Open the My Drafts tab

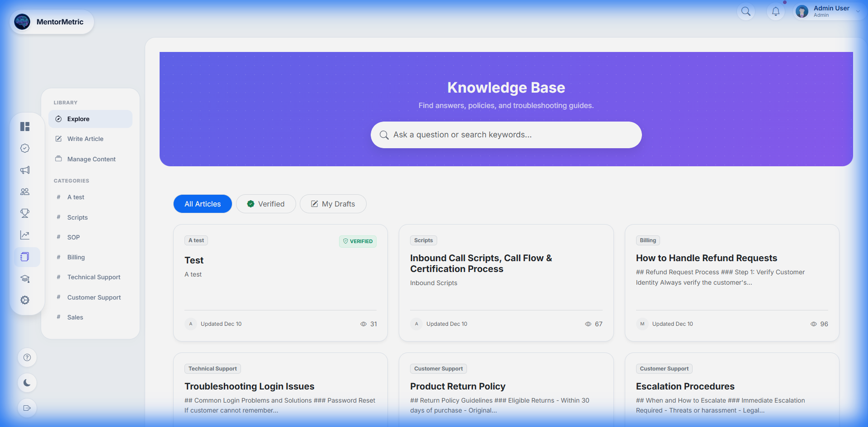coord(333,204)
